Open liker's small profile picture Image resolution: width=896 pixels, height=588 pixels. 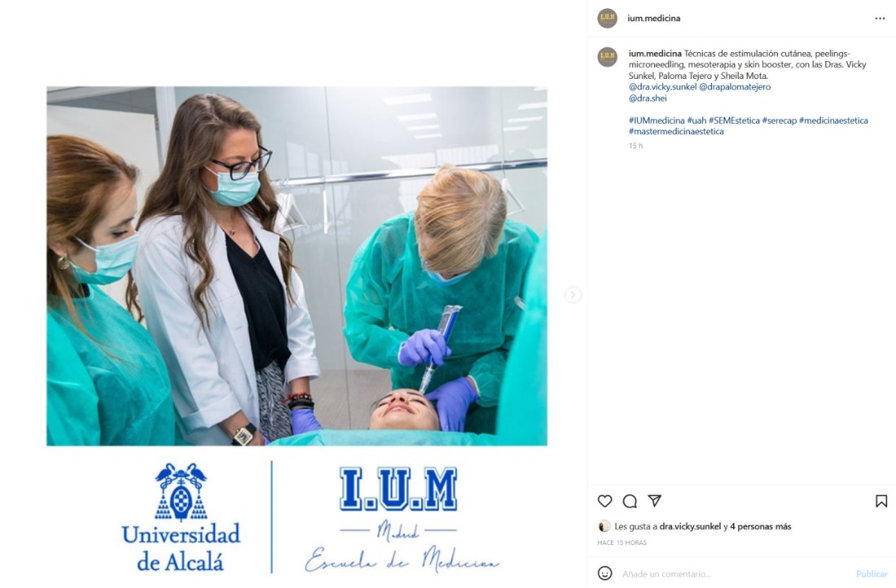(x=604, y=526)
